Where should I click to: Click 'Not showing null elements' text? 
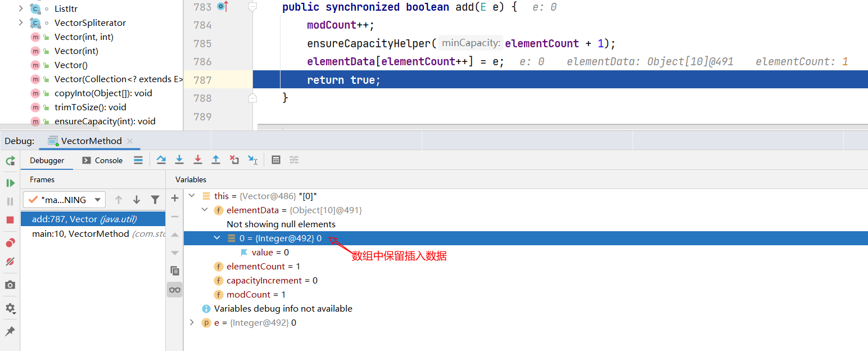point(281,224)
